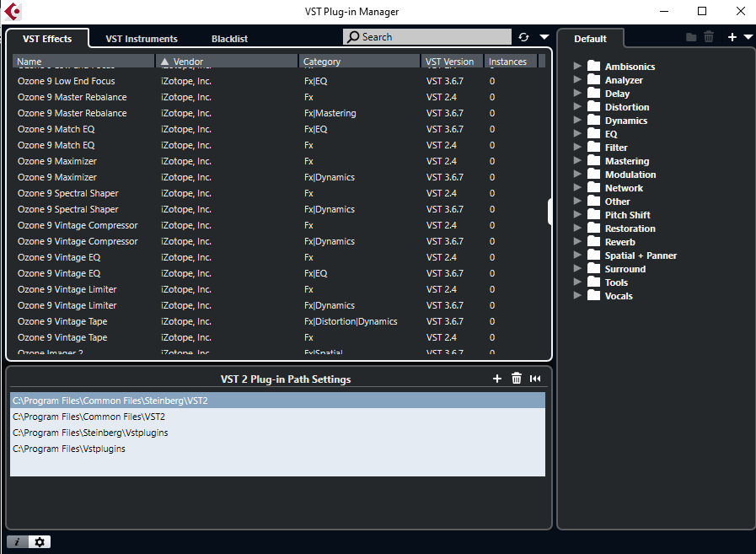The image size is (756, 554).
Task: Select Ozone 9 Vintage Compressor Fx|Dynamics row
Action: coord(278,241)
